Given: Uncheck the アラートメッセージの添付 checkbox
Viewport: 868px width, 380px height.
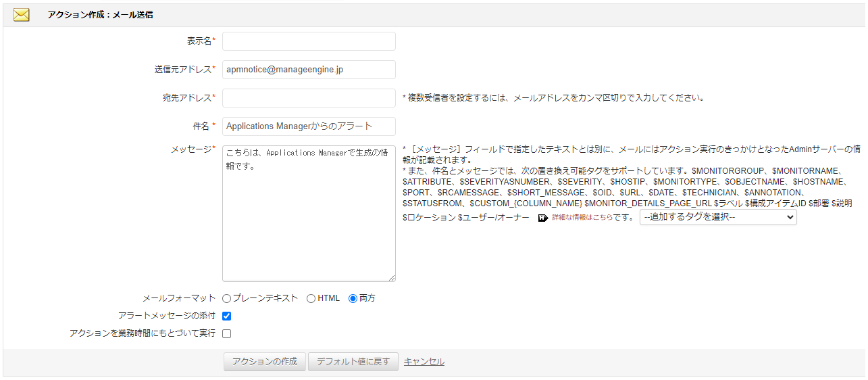Looking at the screenshot, I should click(227, 316).
